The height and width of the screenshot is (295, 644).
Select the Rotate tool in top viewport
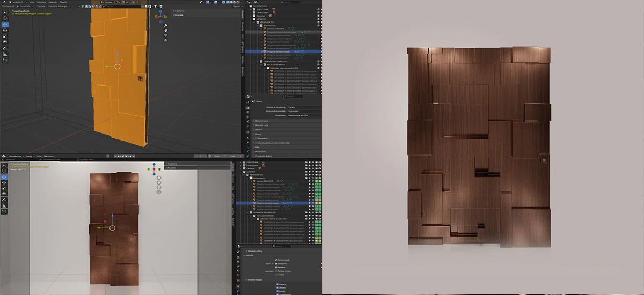pyautogui.click(x=5, y=31)
